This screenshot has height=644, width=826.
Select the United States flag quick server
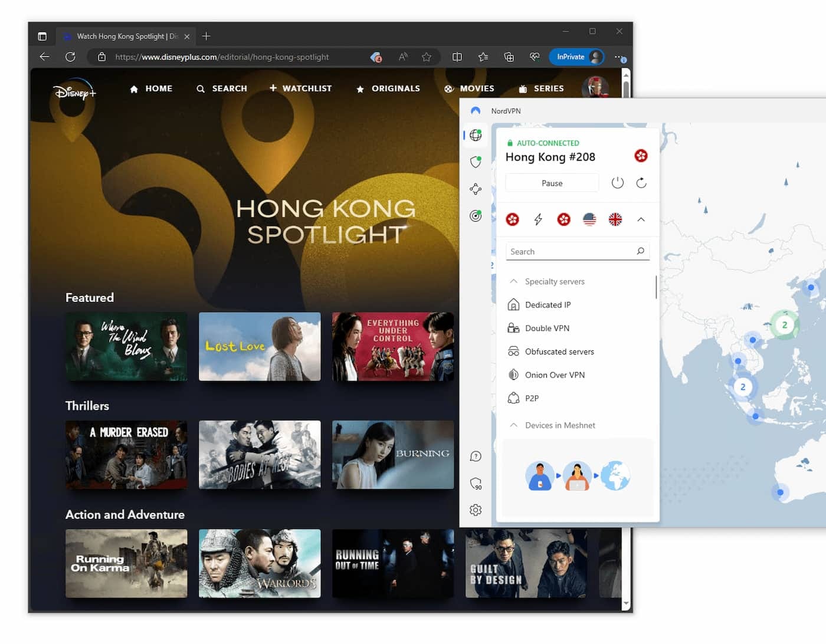click(589, 219)
